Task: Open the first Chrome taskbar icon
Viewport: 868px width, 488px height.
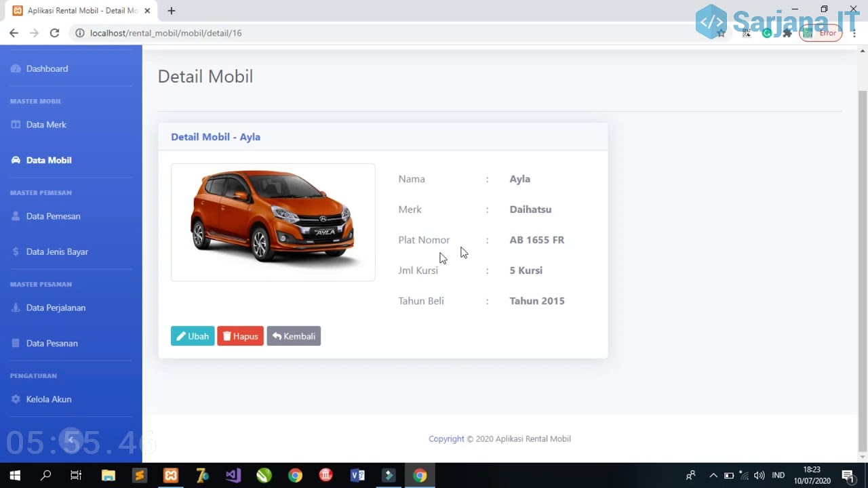Action: point(295,475)
